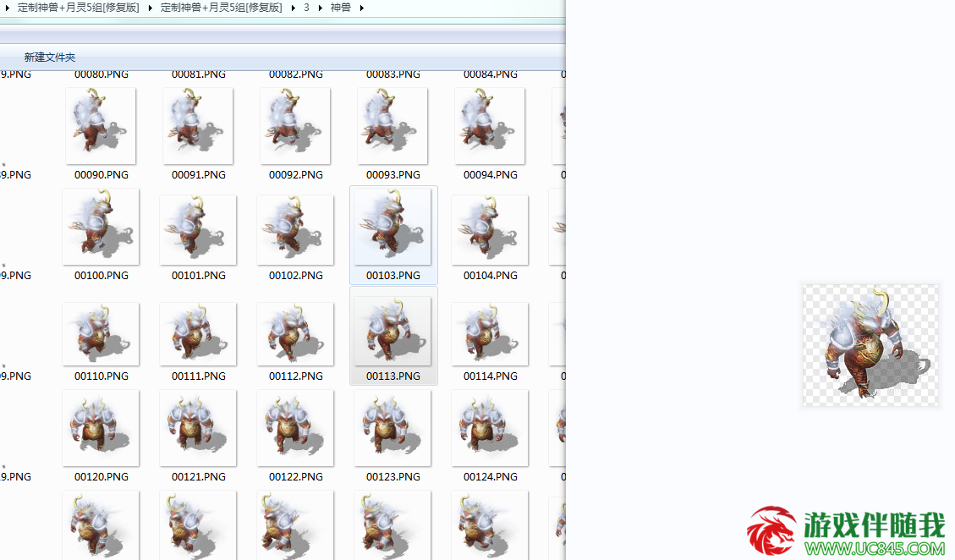Viewport: 955px width, 560px height.
Task: Click the 神兽 breadcrumb folder
Action: coord(340,8)
